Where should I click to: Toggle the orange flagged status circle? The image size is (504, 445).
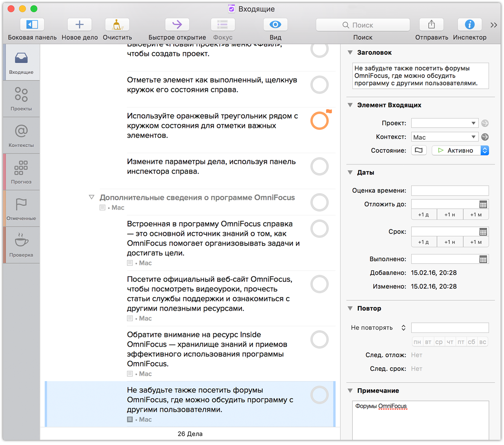click(x=319, y=121)
